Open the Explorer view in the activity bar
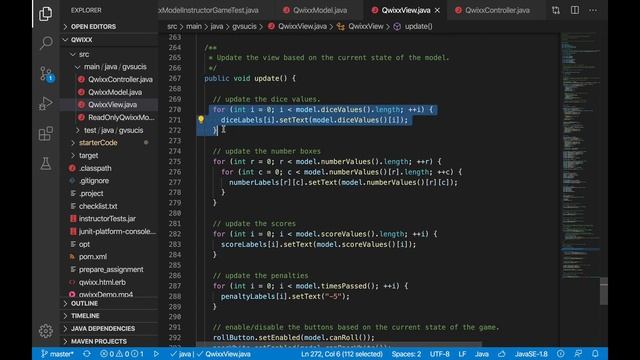 [45, 14]
